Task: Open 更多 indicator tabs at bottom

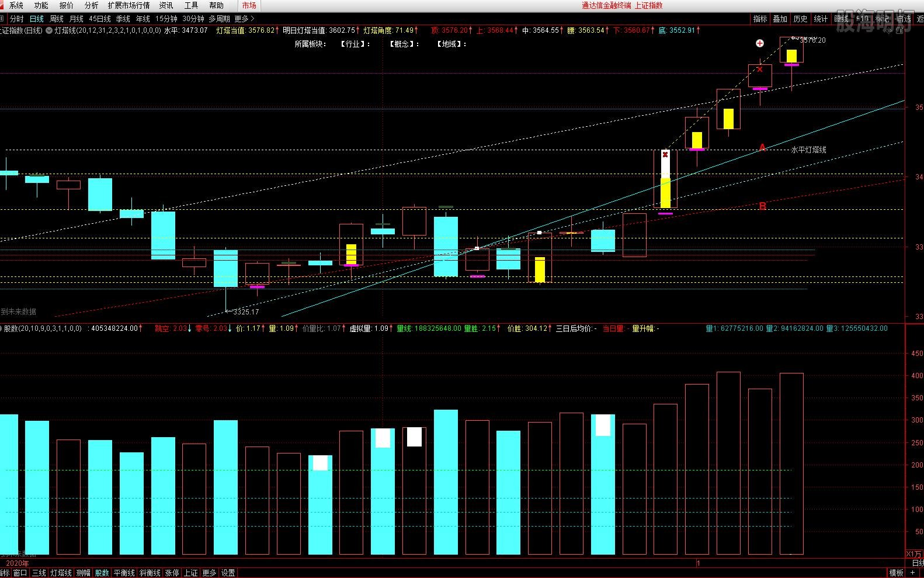Action: pos(210,573)
